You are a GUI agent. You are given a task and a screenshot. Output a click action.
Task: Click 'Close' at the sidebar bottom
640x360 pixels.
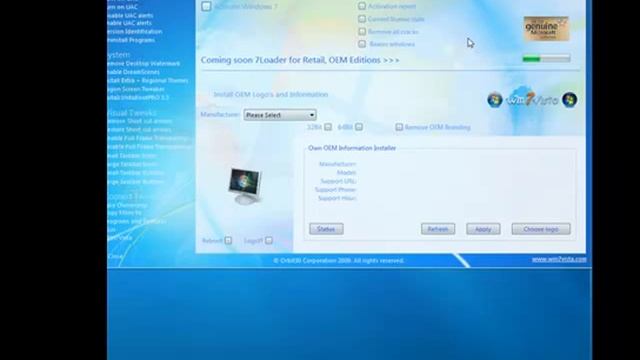(x=116, y=256)
